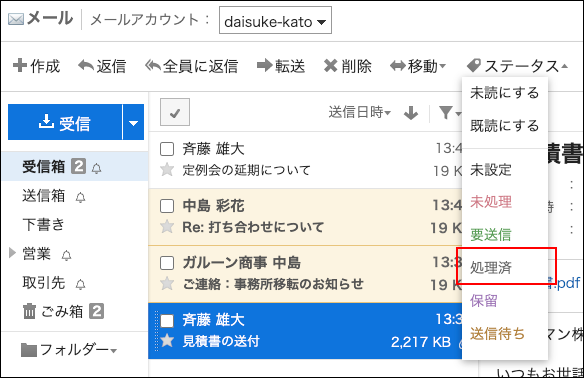
Task: Open the 移動 move dropdown
Action: (418, 66)
